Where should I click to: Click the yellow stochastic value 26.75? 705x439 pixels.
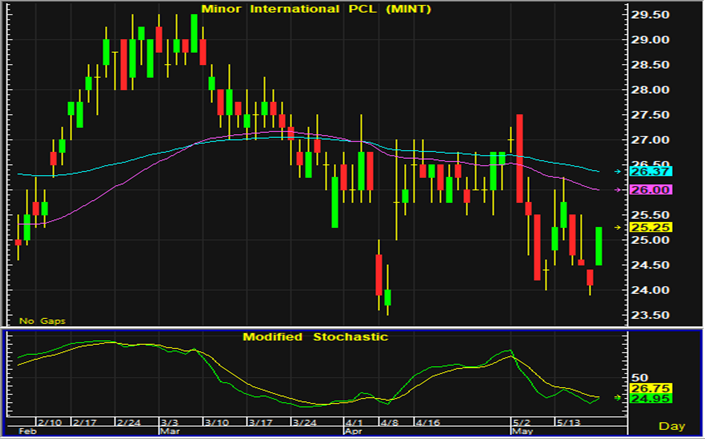point(651,388)
